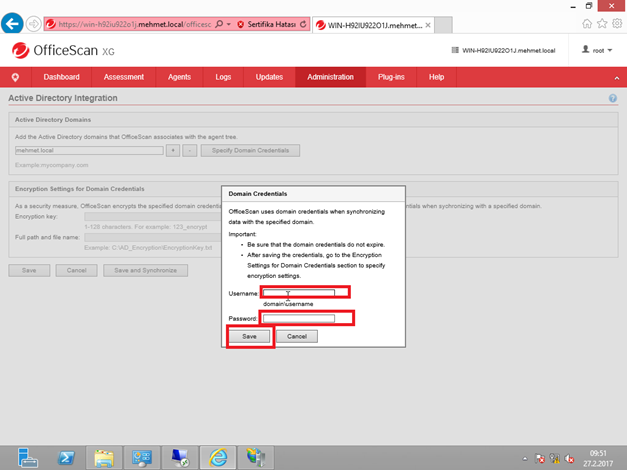Open Server Manager from taskbar
The height and width of the screenshot is (470, 627).
pos(28,458)
